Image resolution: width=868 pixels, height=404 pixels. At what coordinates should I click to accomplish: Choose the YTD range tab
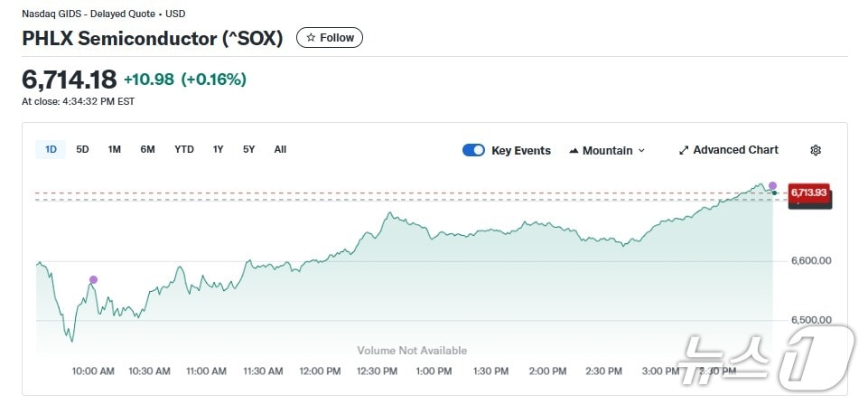point(184,149)
